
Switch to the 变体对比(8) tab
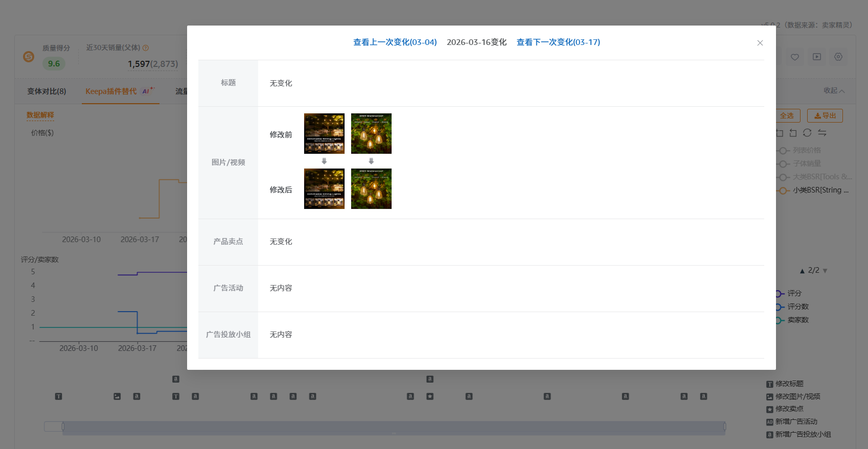tap(47, 91)
